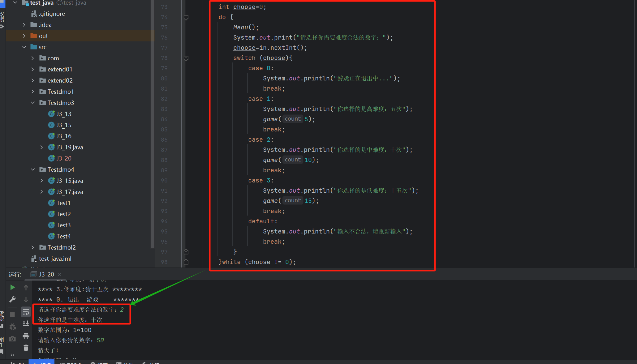Viewport: 637px width, 364px height.
Task: Toggle soft-wrap in the run console
Action: point(26,312)
